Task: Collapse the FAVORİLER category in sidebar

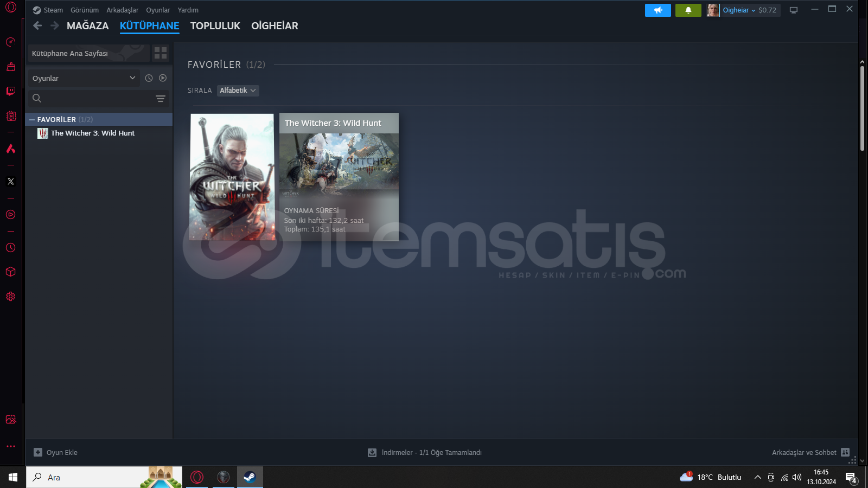Action: point(32,120)
